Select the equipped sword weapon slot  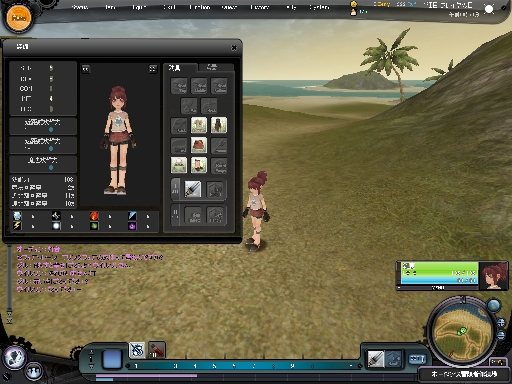point(193,189)
